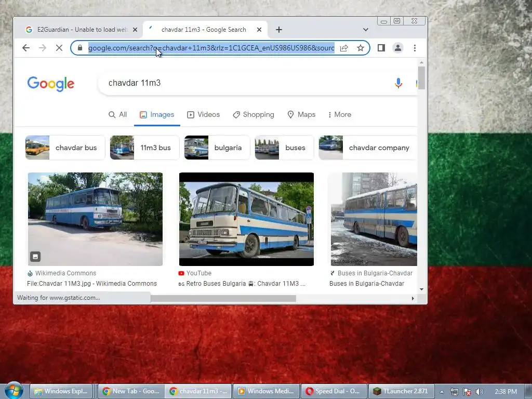Open the 'Retro Buses Bulgaria' YouTube result link

pyautogui.click(x=242, y=284)
